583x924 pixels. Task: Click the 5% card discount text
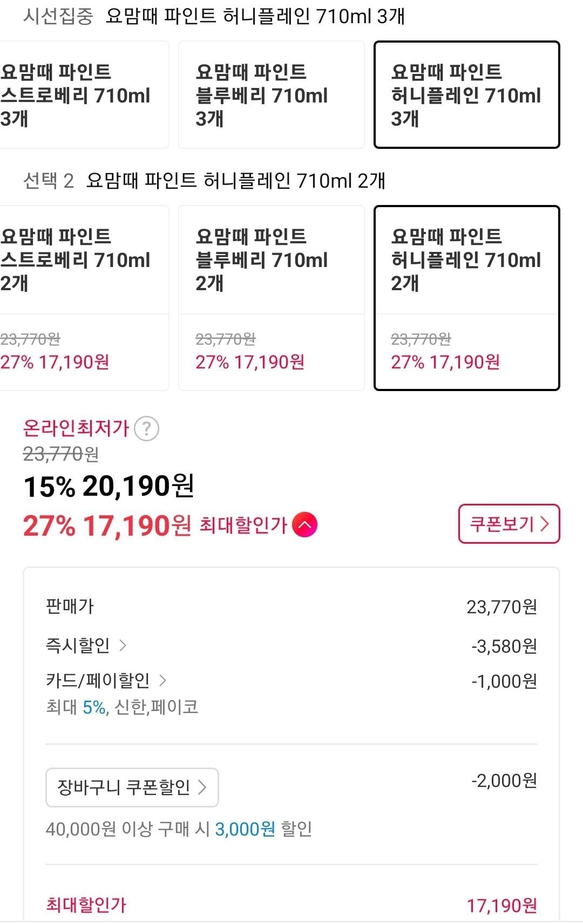(x=94, y=707)
